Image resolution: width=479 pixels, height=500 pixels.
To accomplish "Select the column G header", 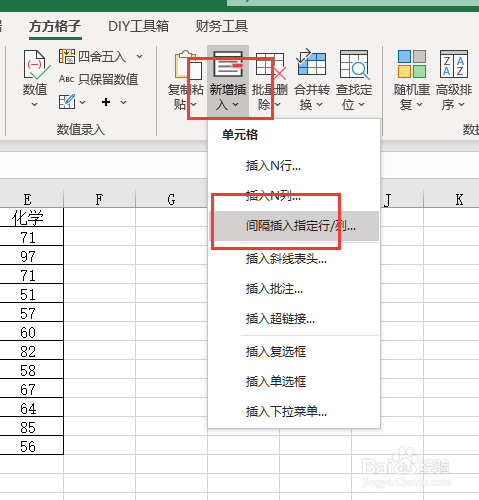I will pyautogui.click(x=171, y=199).
